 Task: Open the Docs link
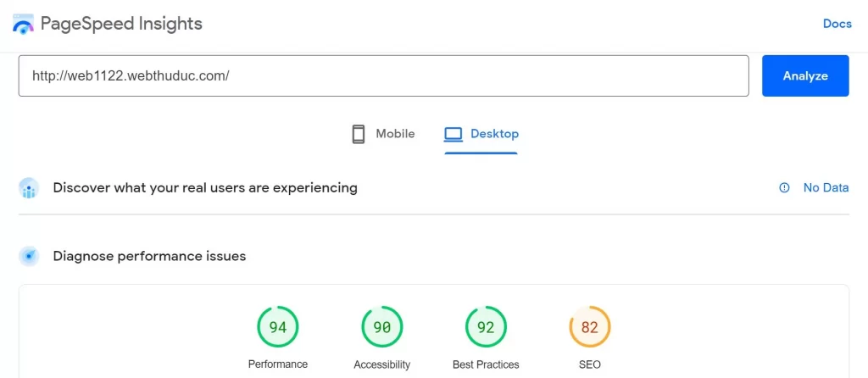point(837,24)
